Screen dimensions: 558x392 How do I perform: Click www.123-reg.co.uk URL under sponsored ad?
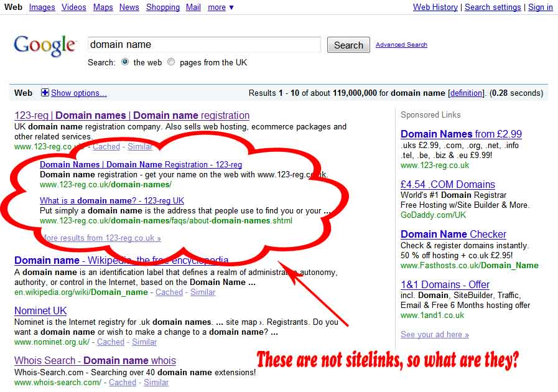pyautogui.click(x=435, y=166)
